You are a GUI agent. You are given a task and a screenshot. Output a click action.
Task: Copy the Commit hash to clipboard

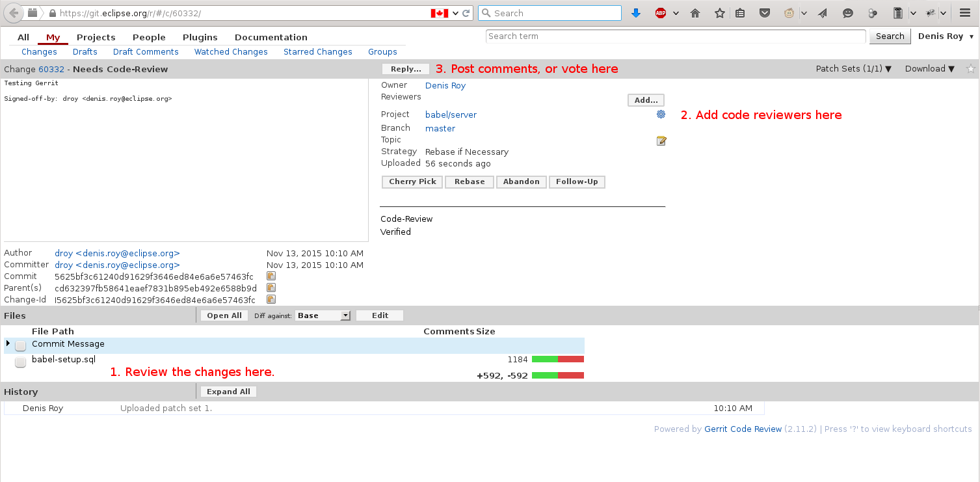click(x=271, y=276)
